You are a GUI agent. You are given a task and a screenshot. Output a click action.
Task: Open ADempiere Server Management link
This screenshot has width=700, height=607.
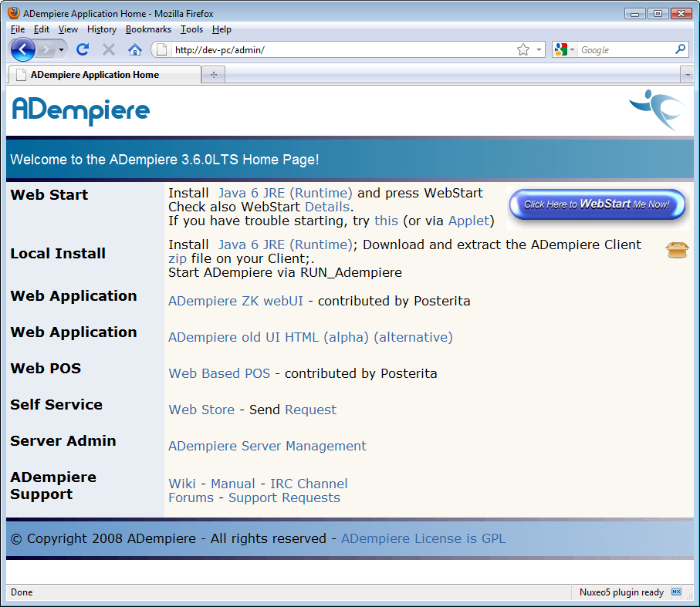[267, 446]
